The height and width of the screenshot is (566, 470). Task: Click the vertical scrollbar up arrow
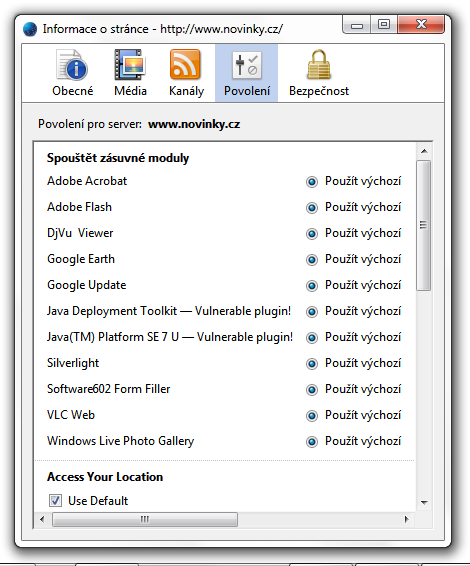(x=424, y=151)
